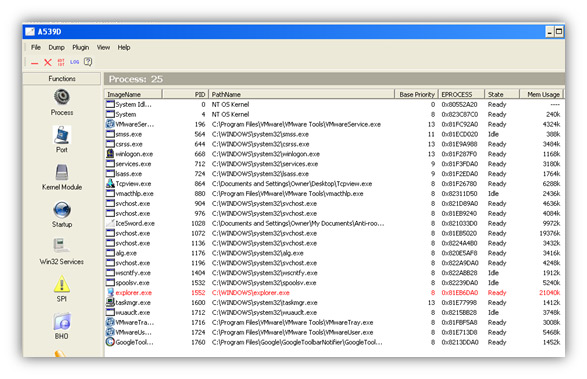Open the Help menu
Screen dimensions: 587x379
[124, 47]
